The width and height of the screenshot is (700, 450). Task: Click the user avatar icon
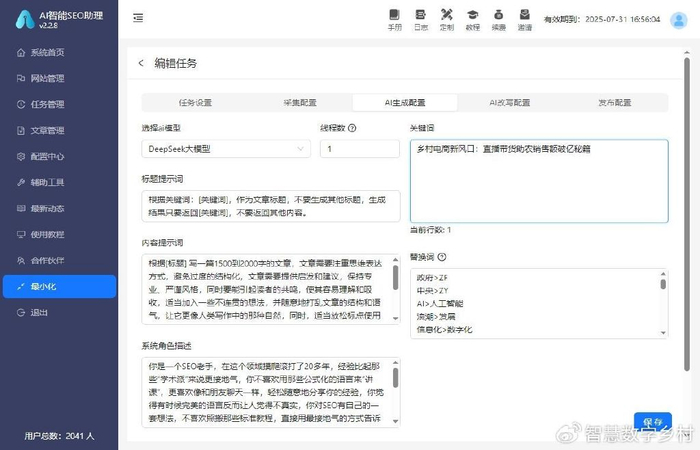679,20
